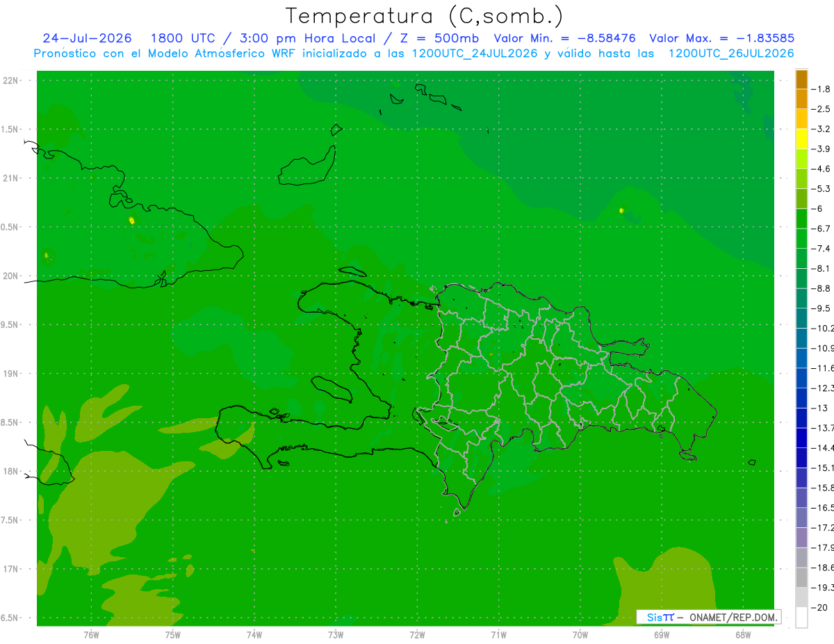Click the '1800 UTC' time label

[184, 39]
